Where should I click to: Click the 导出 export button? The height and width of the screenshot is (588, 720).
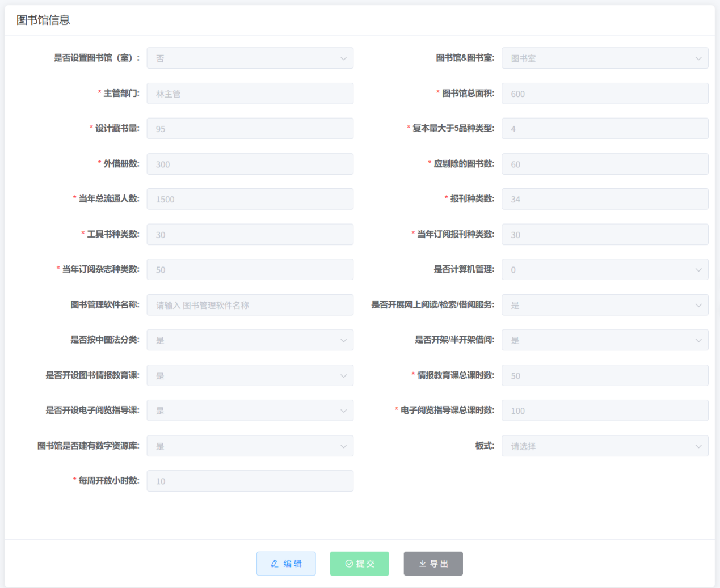(433, 564)
